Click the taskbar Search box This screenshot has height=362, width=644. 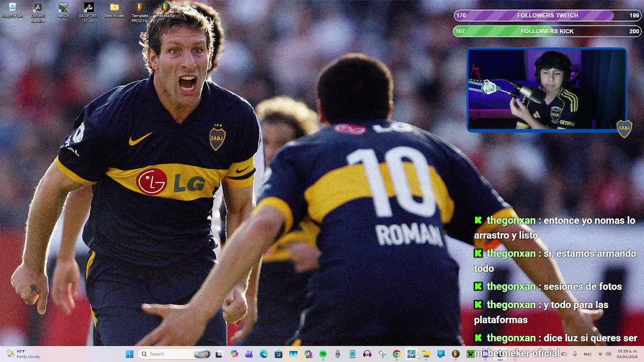pos(175,354)
